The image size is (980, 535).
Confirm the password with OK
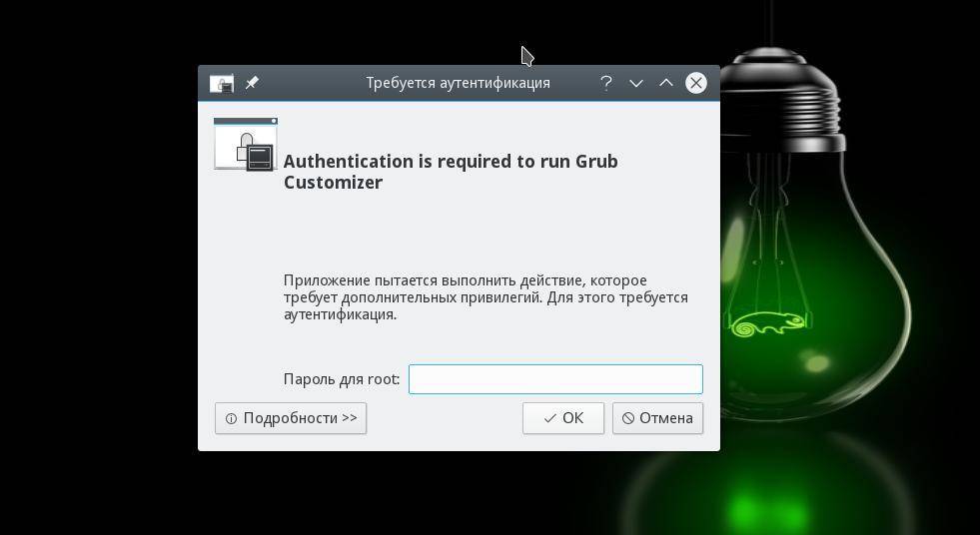(563, 418)
